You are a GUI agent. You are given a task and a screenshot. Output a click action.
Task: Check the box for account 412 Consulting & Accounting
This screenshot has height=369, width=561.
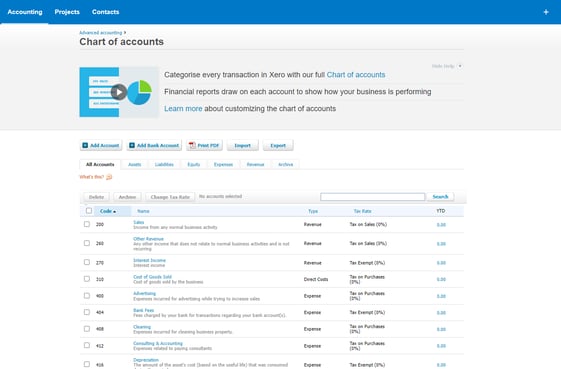(x=87, y=345)
